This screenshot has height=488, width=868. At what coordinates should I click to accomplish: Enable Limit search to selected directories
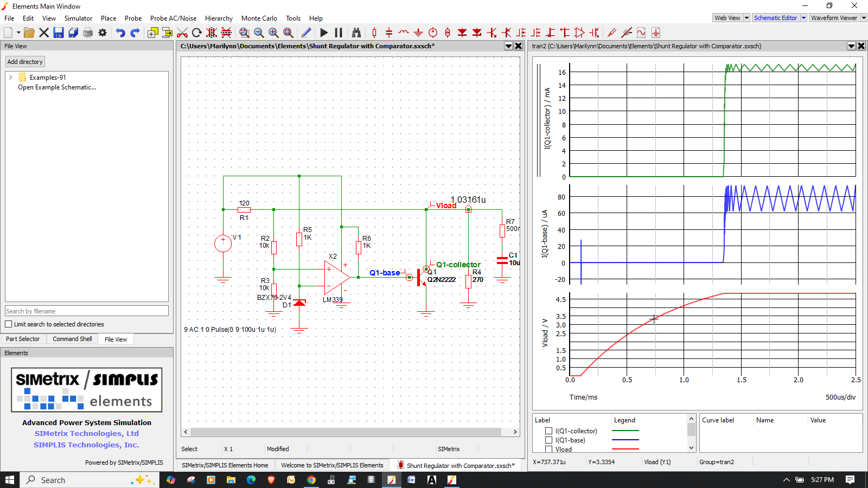click(x=9, y=324)
